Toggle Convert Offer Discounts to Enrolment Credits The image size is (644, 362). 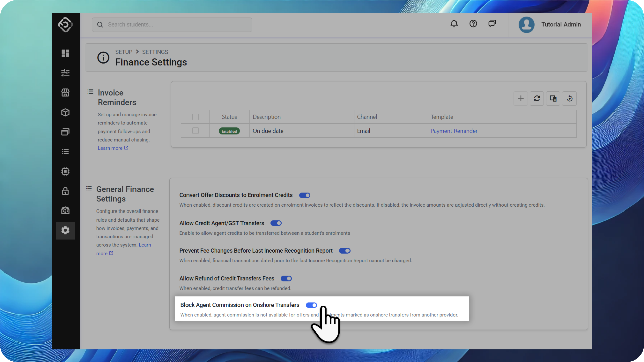point(305,195)
